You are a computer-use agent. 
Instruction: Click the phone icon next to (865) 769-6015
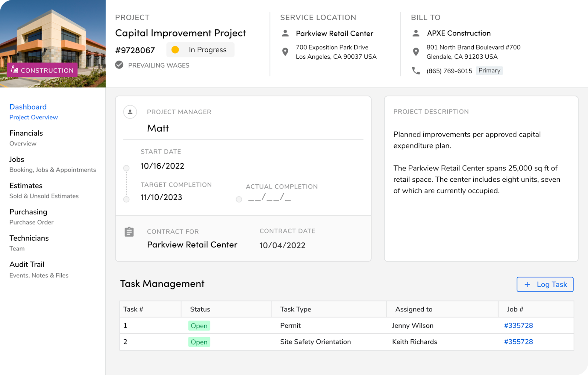point(416,71)
